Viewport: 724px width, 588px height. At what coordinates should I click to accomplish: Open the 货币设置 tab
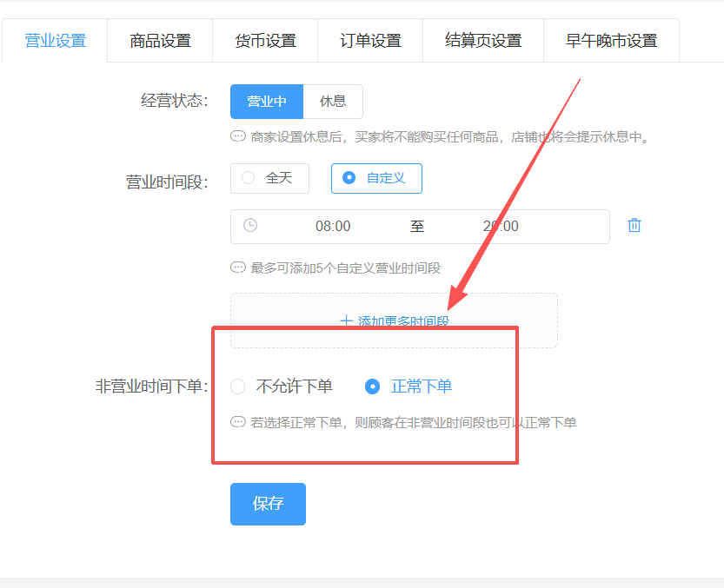[265, 41]
